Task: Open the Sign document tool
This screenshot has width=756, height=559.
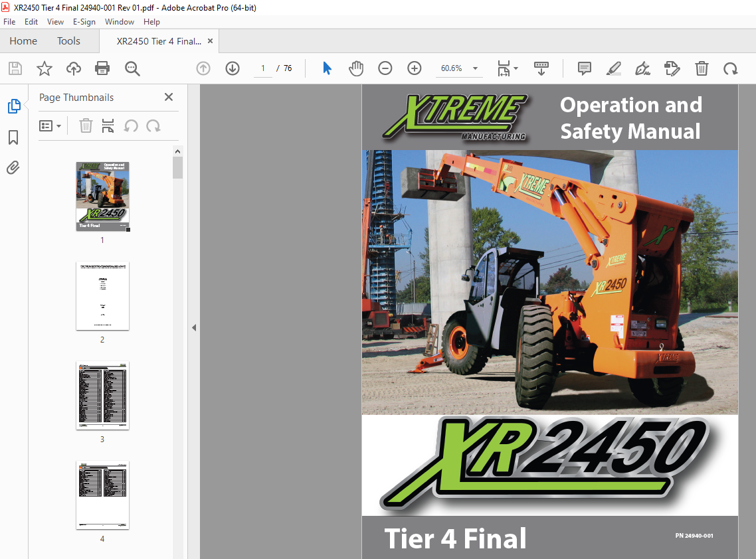Action: pos(642,68)
